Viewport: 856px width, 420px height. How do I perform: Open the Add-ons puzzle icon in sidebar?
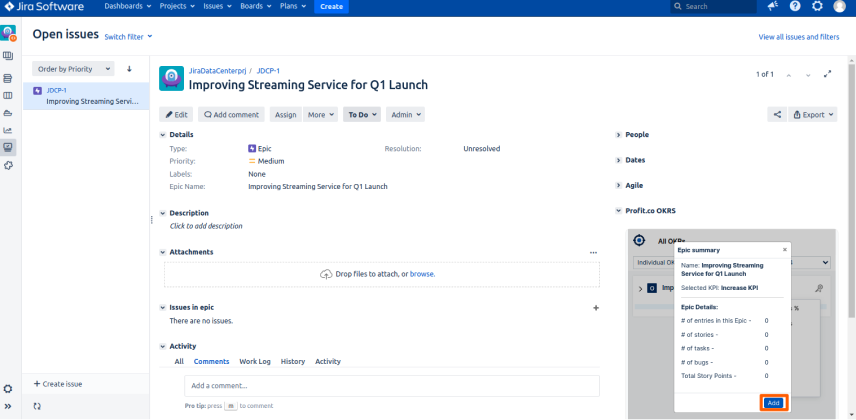point(8,165)
